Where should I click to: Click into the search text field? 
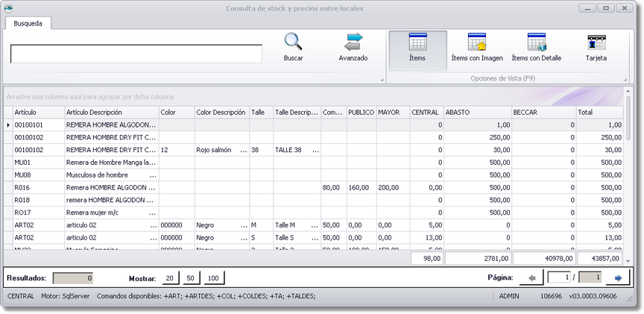[136, 54]
